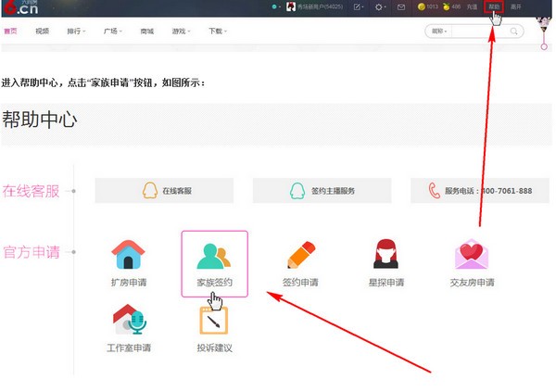Switch to the 视频 tab
The image size is (556, 392).
pyautogui.click(x=42, y=31)
